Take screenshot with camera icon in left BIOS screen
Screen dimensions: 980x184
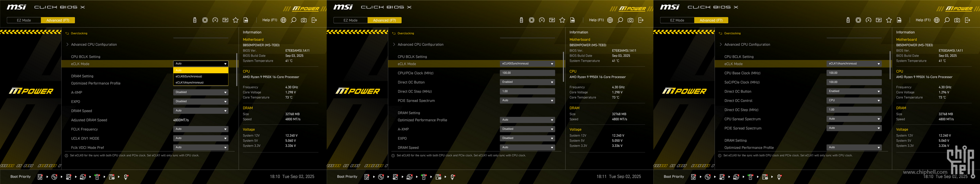pos(304,20)
